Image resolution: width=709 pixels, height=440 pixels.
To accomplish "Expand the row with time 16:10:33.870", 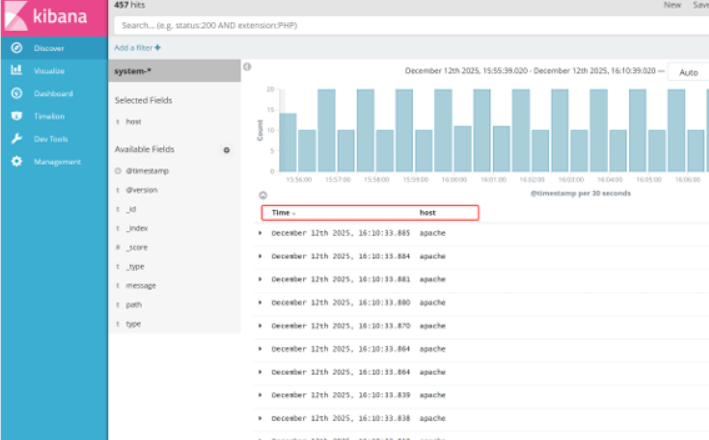I will coord(260,326).
